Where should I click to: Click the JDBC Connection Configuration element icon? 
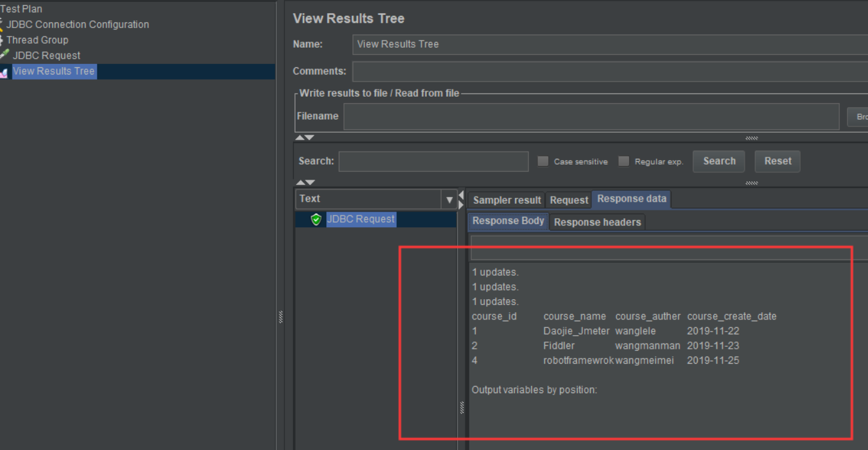tap(2, 25)
